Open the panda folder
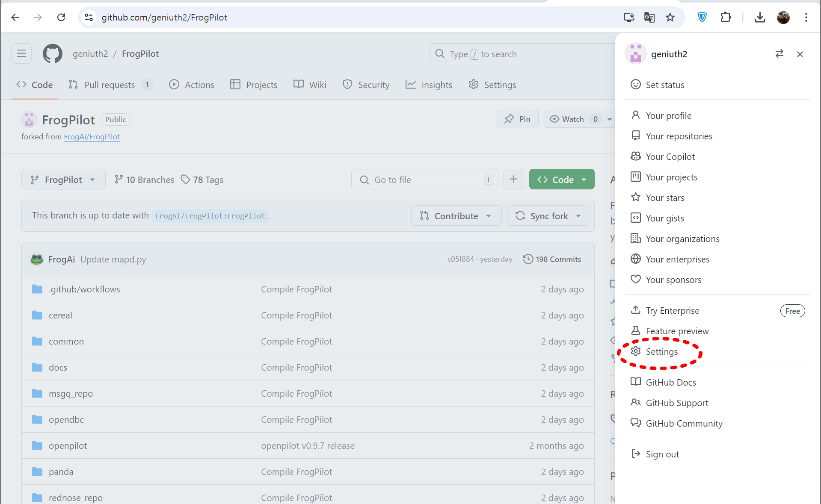The height and width of the screenshot is (504, 821). (x=61, y=472)
